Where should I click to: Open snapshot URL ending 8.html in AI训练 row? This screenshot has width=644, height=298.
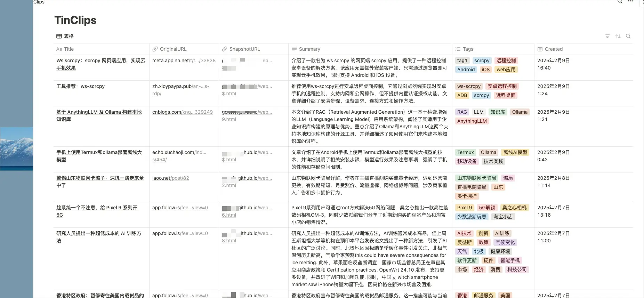247,237
